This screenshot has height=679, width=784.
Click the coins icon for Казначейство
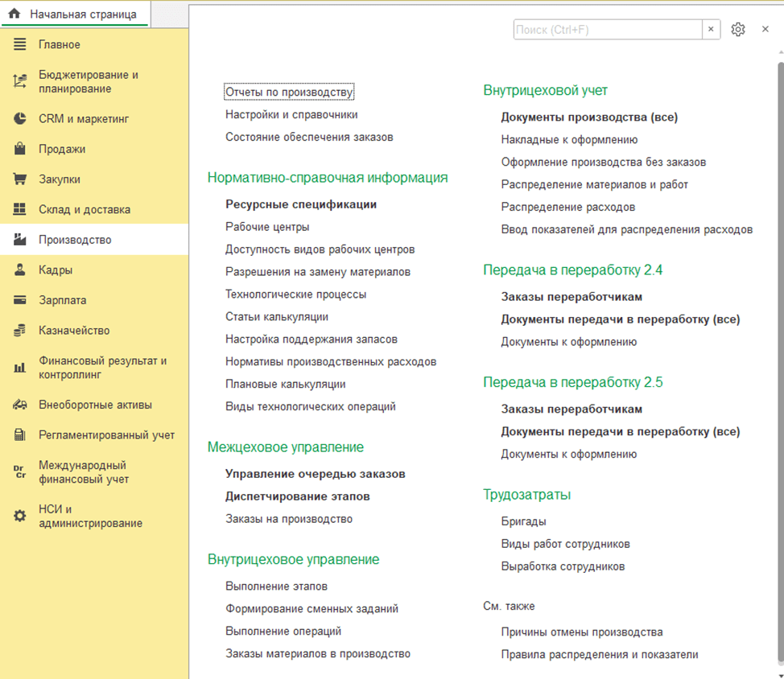(20, 331)
